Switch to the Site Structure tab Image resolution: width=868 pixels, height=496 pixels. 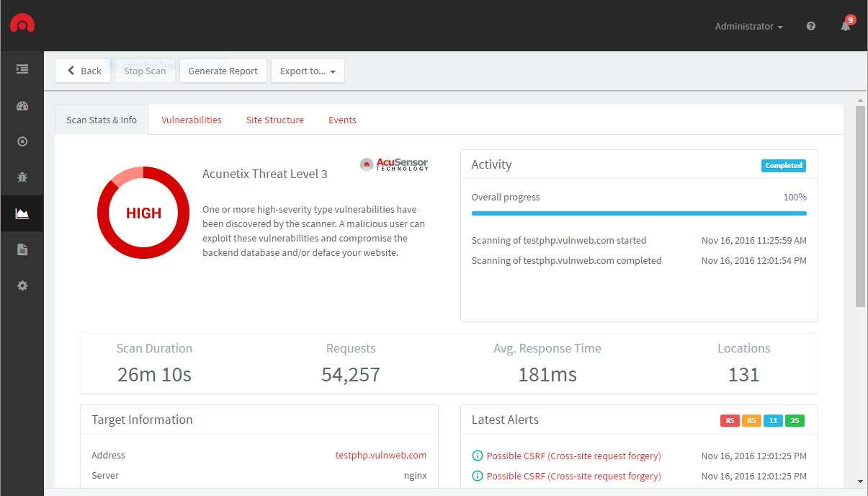275,120
